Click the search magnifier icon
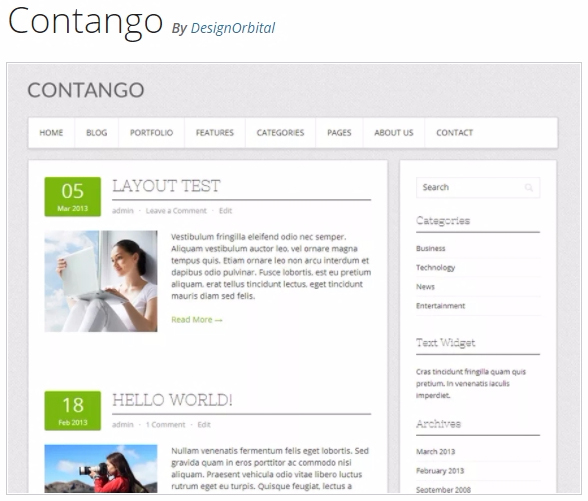This screenshot has width=588, height=501. pyautogui.click(x=528, y=187)
